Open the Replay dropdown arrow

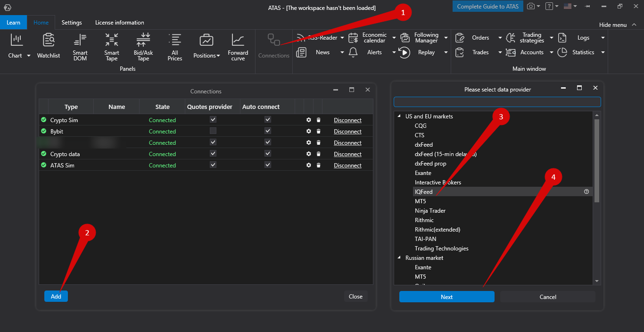coord(446,52)
